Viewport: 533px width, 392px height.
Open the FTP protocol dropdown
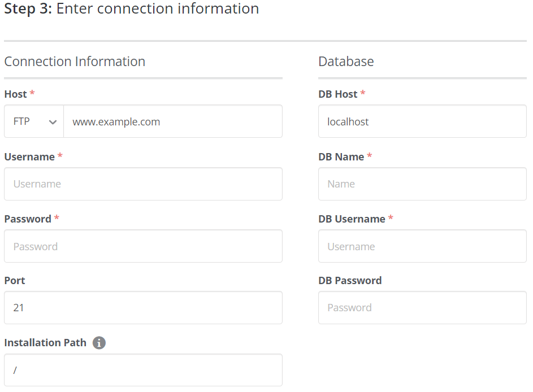pos(34,121)
